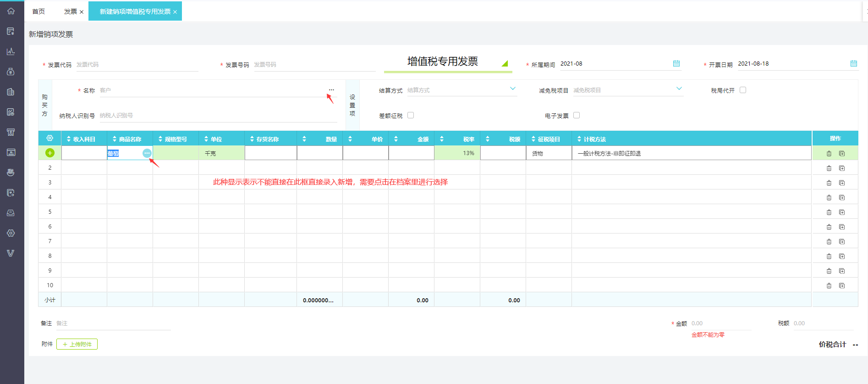The height and width of the screenshot is (384, 868).
Task: Click the 发票号码 input field
Action: click(314, 65)
